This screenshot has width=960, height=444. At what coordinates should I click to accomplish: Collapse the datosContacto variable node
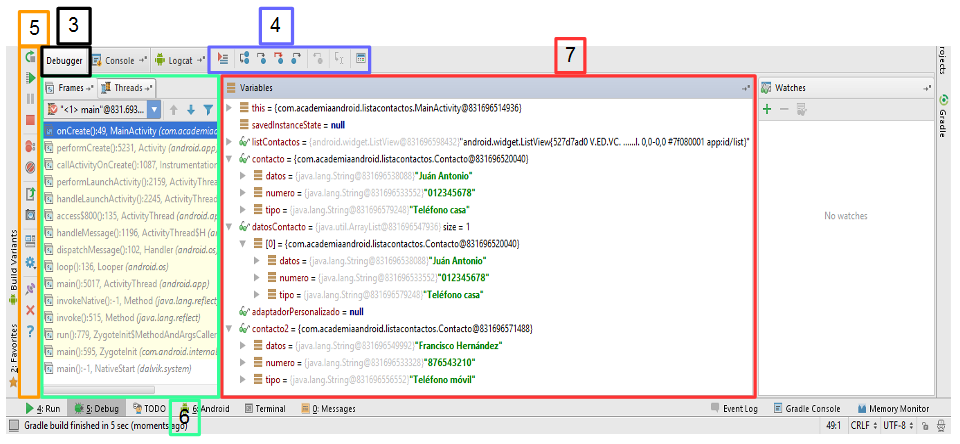[229, 227]
